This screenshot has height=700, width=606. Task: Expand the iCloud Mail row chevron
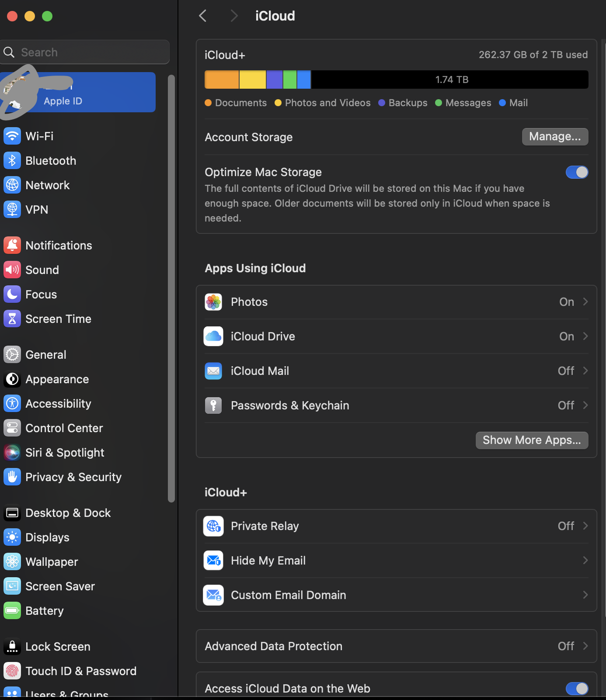point(585,371)
